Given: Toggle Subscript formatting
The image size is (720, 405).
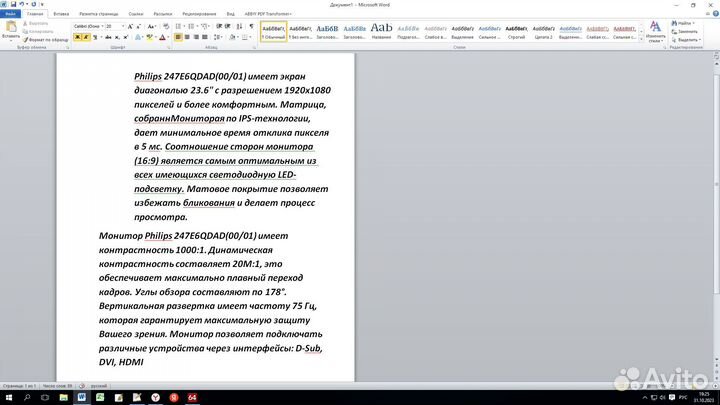Looking at the screenshot, I should point(117,37).
